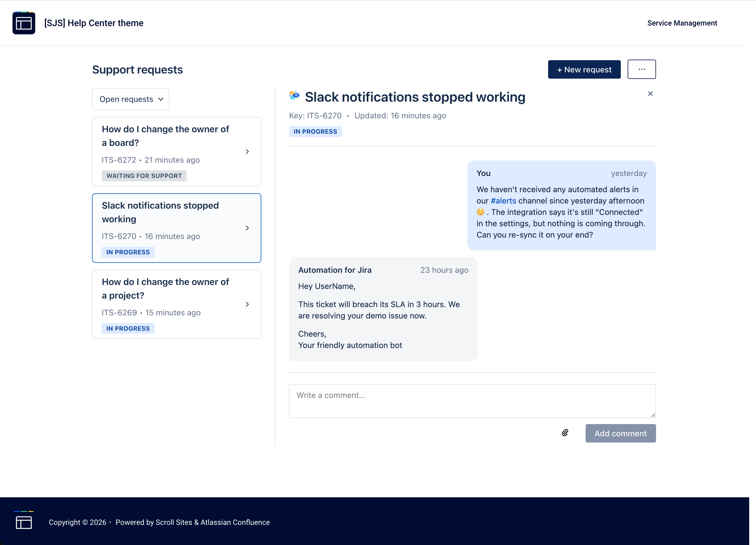This screenshot has height=545, width=756.
Task: Click the arrow on ITS-6269 project card
Action: coord(247,304)
